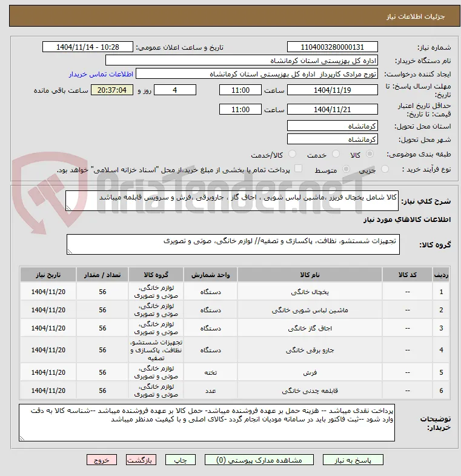Screen dimensions: 461x476
Task: Select the خدمت radio button
Action: point(336,154)
